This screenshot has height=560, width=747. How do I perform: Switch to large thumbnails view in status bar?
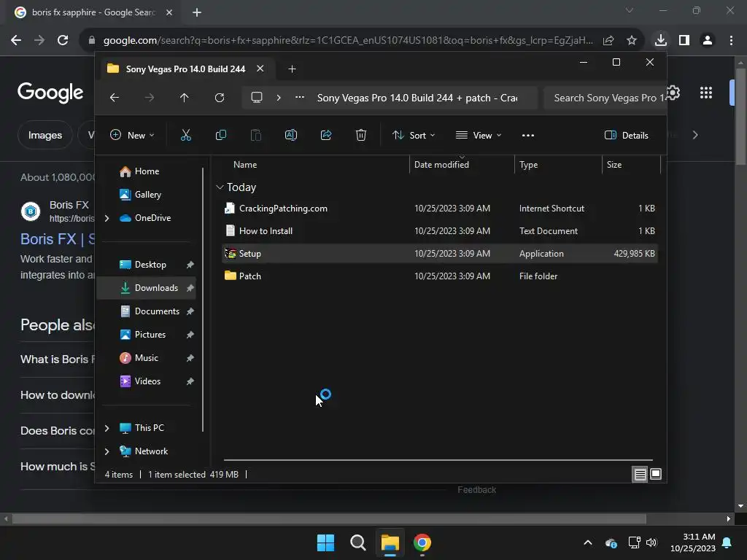(x=656, y=474)
